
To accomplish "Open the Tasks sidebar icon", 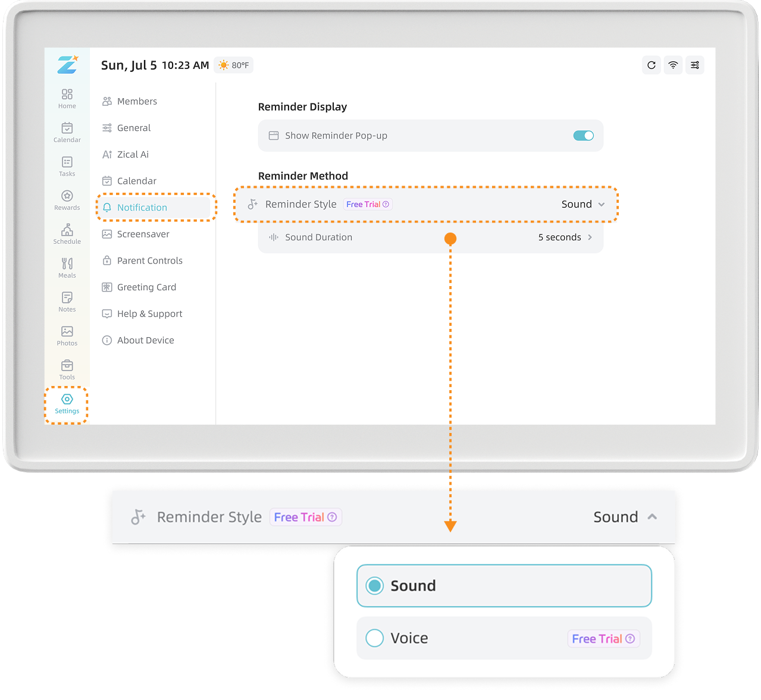I will tap(67, 166).
